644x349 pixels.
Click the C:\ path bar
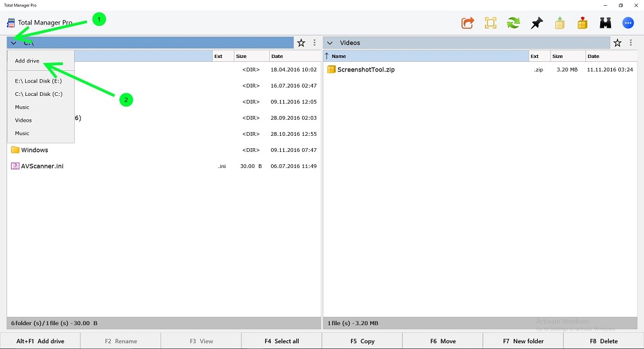coord(150,42)
